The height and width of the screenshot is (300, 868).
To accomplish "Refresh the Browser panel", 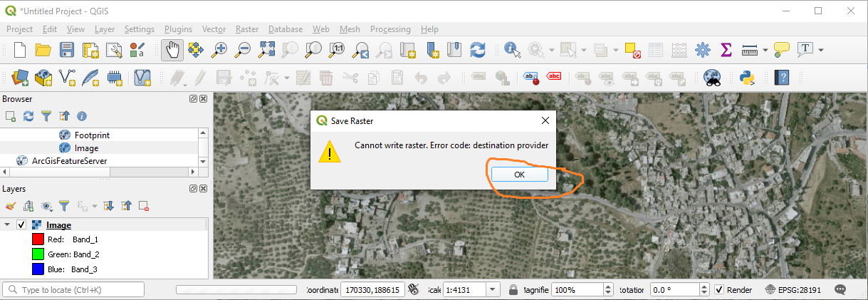I will click(28, 115).
